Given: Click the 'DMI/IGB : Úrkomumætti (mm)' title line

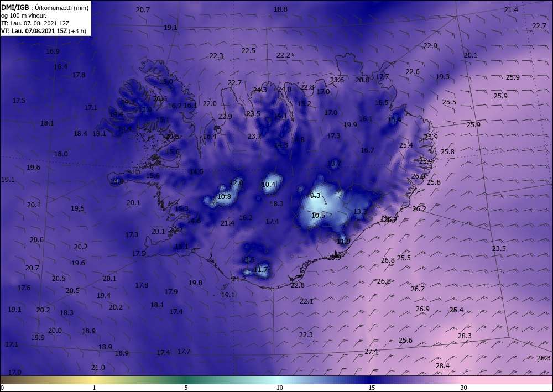Looking at the screenshot, I should 45,7.
